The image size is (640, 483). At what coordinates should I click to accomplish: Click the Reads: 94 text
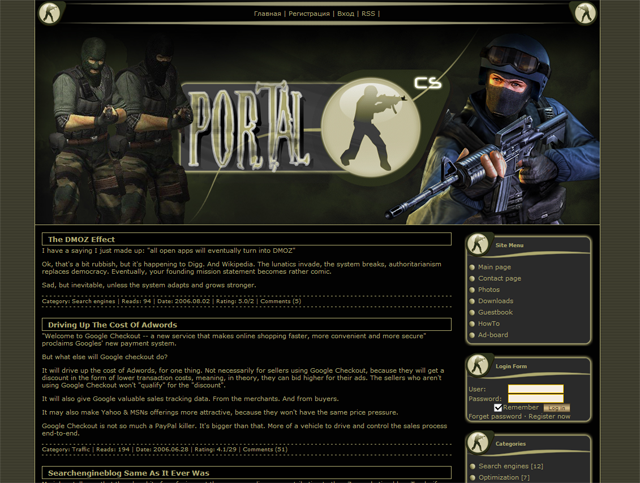[x=136, y=301]
